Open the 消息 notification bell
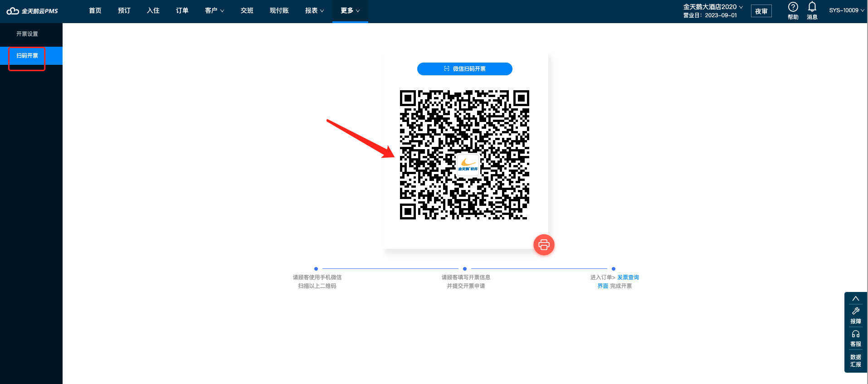Screen dimensions: 868x384 [812, 7]
